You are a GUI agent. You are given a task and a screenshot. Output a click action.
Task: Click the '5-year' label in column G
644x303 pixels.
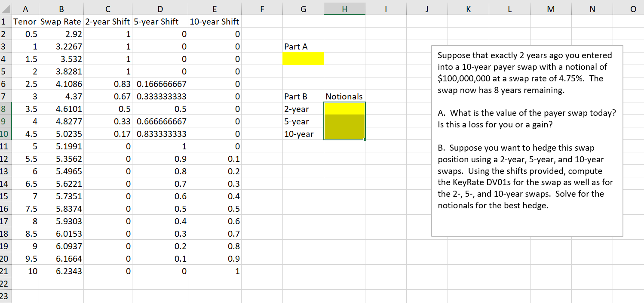pos(303,121)
